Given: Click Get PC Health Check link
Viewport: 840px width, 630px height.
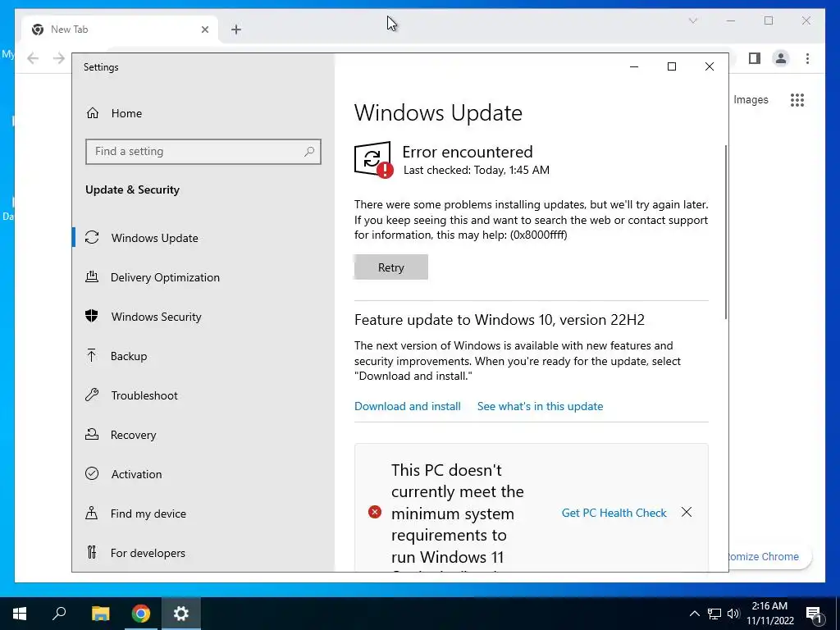Looking at the screenshot, I should 614,513.
